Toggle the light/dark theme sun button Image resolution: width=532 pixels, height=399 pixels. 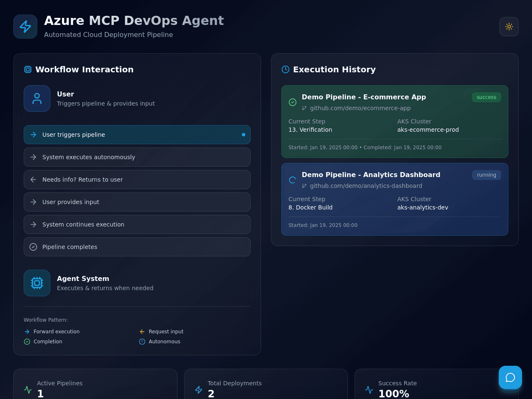(509, 27)
